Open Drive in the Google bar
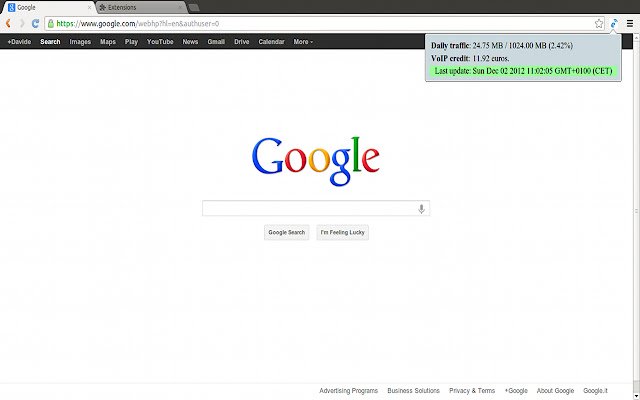Image resolution: width=640 pixels, height=400 pixels. pos(242,42)
